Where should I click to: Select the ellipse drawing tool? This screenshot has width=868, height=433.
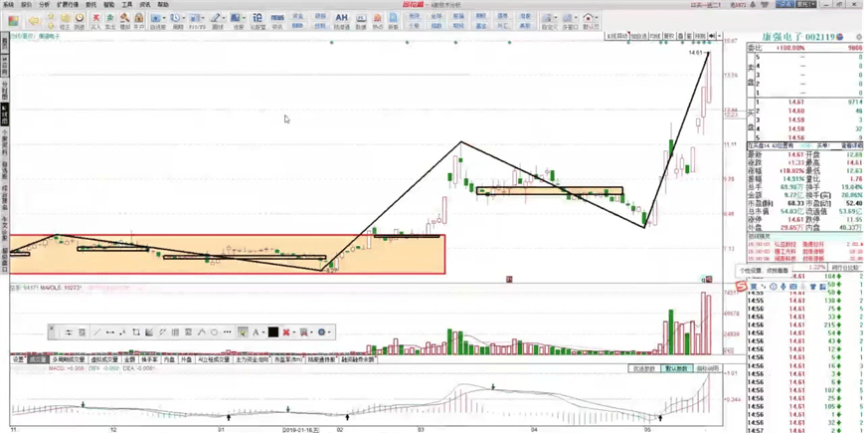(x=214, y=332)
